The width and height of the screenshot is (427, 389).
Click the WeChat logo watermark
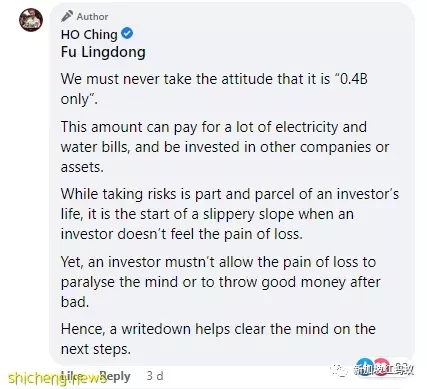click(339, 370)
